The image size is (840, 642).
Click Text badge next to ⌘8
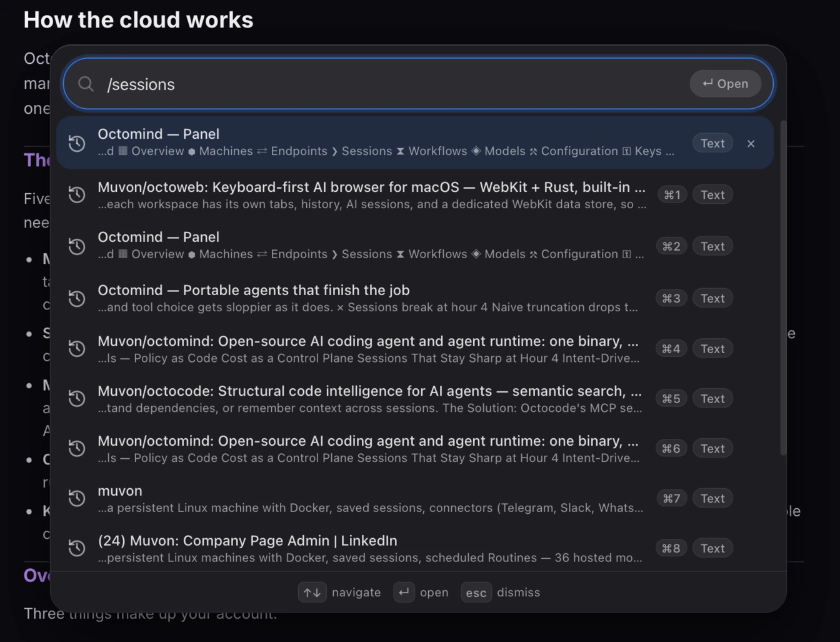click(712, 548)
